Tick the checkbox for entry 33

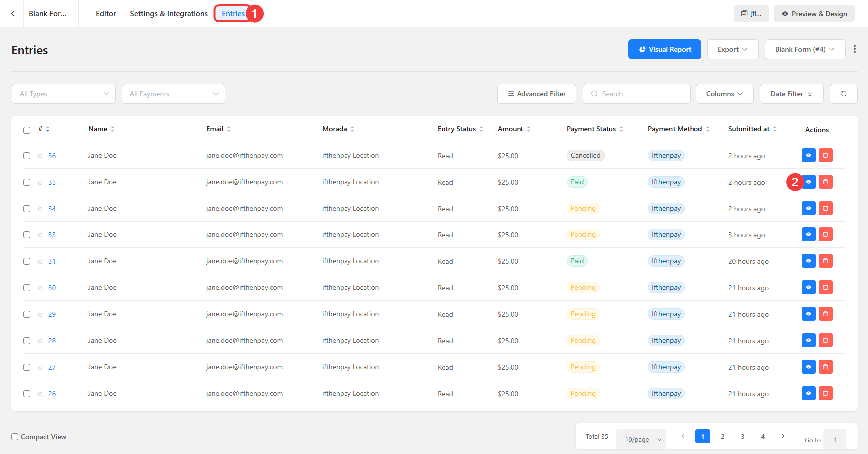[27, 235]
